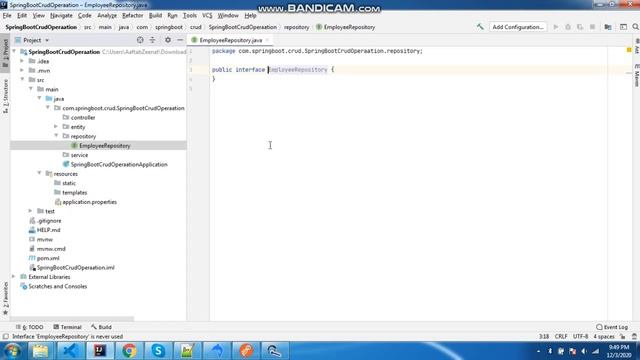Open the VCS menu
Image resolution: width=640 pixels, height=360 pixels.
[207, 16]
